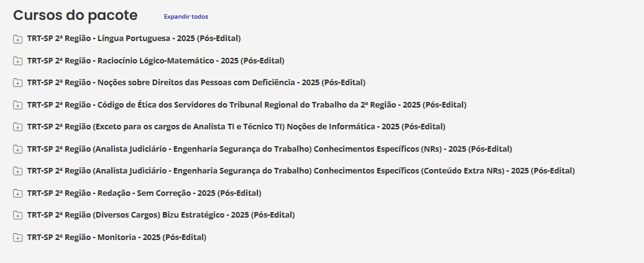Viewport: 644px width, 263px height.
Task: Click plus icon for Noções de Informática
Action: click(17, 127)
